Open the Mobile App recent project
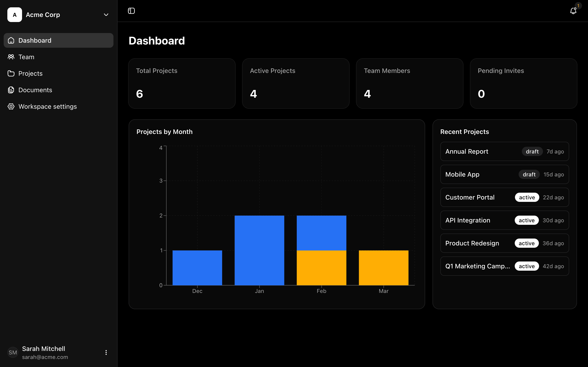 click(504, 174)
